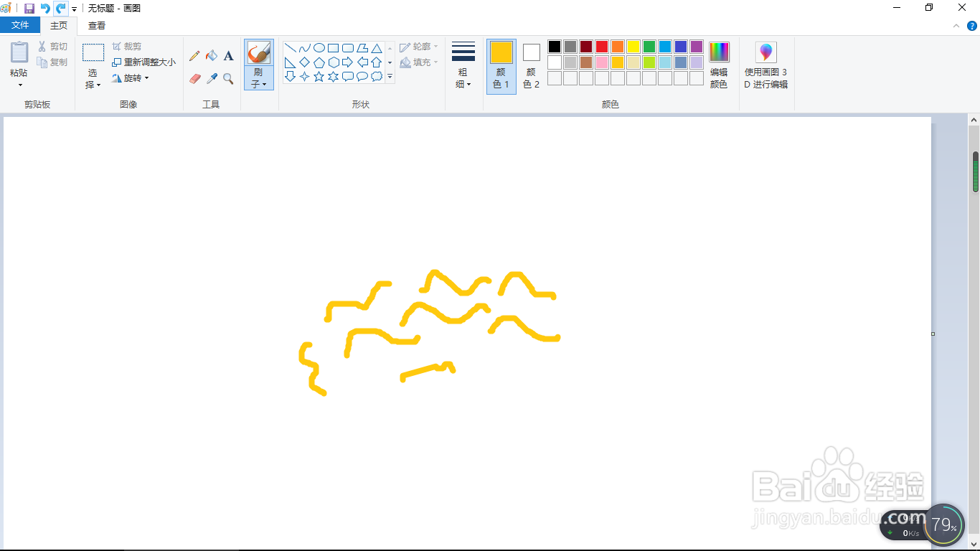Image resolution: width=980 pixels, height=551 pixels.
Task: Select the Pencil tool
Action: tap(194, 56)
